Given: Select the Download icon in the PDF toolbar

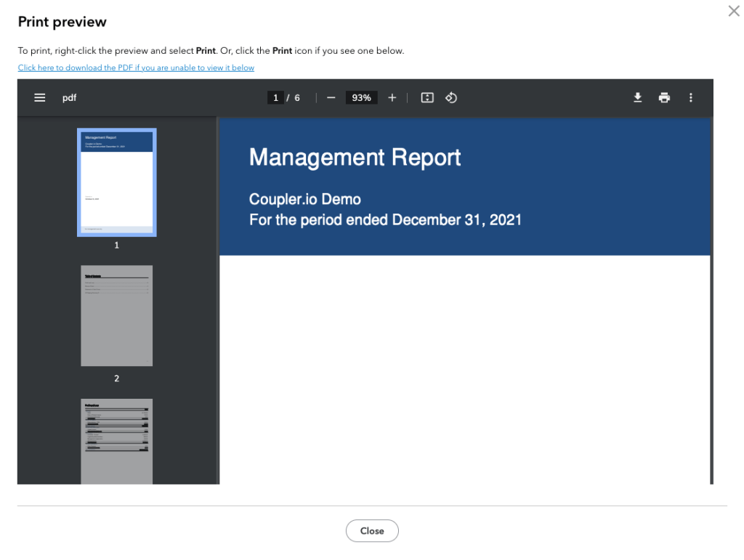Looking at the screenshot, I should point(637,97).
